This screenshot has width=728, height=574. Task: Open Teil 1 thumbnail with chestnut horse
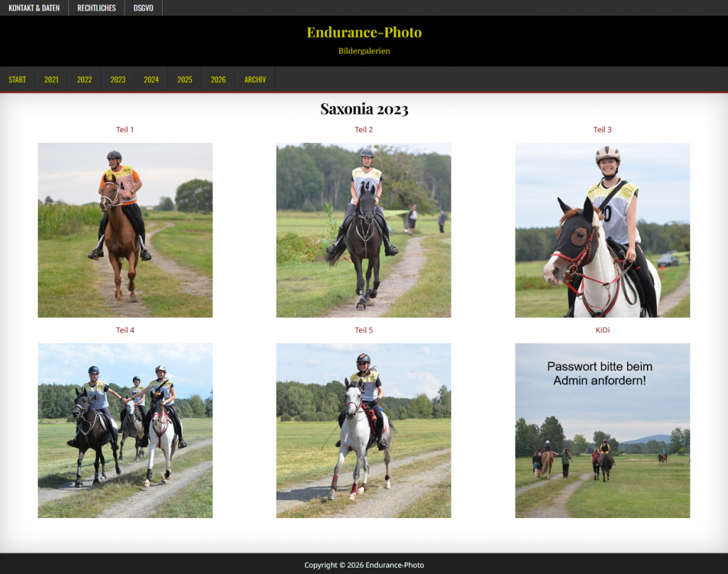pos(125,230)
